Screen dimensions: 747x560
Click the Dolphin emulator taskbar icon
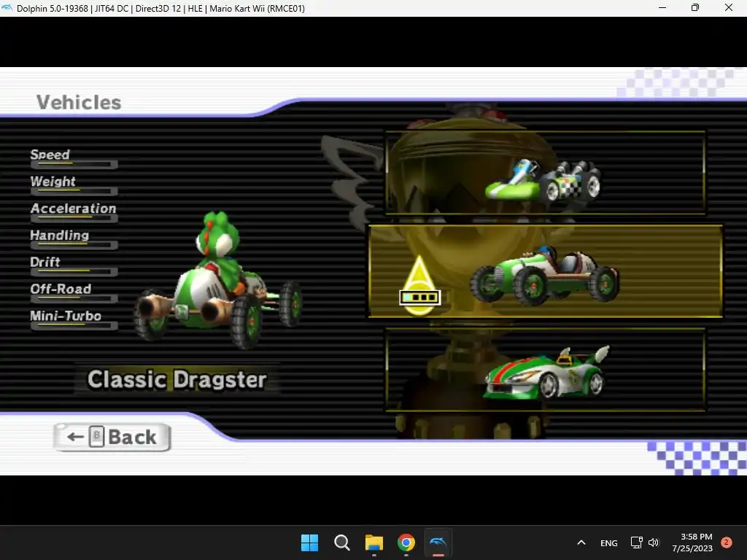(x=438, y=542)
